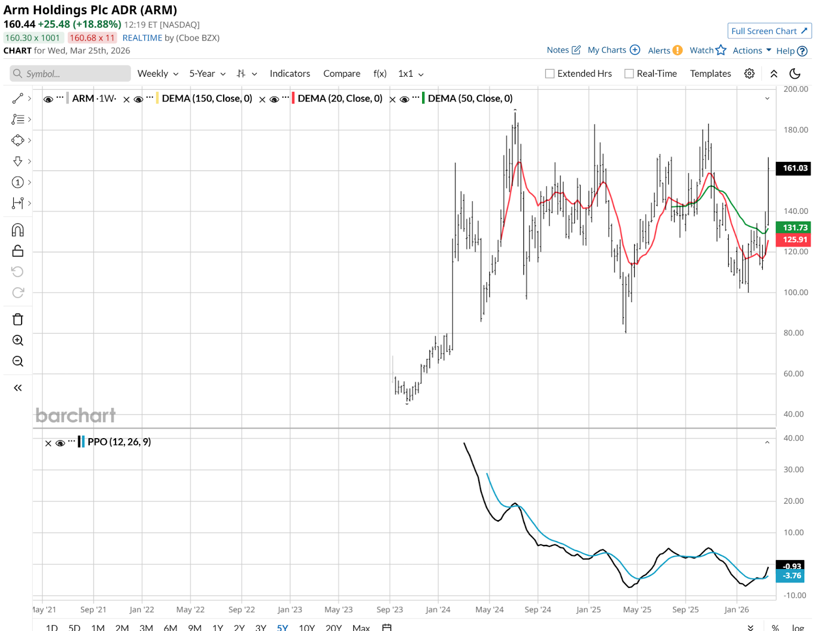Image resolution: width=840 pixels, height=631 pixels.
Task: Select the 6M time range
Action: [170, 627]
